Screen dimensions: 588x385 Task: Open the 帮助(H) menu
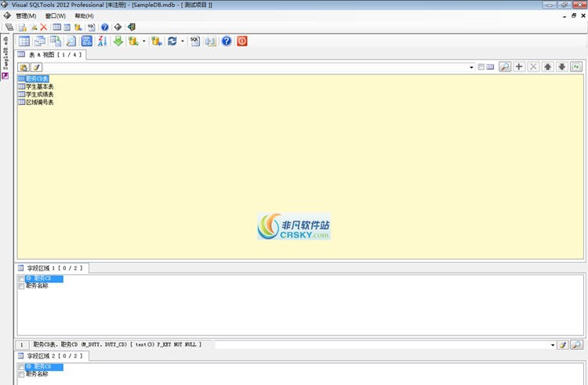[84, 16]
